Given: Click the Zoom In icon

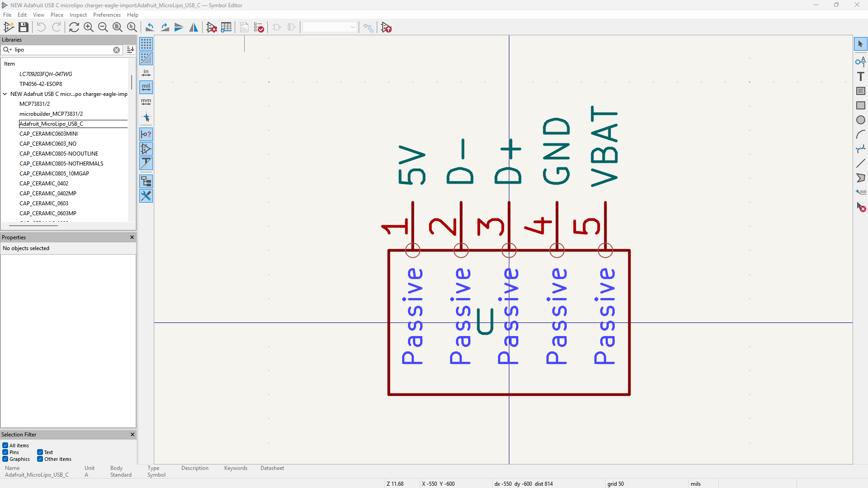Looking at the screenshot, I should [89, 27].
